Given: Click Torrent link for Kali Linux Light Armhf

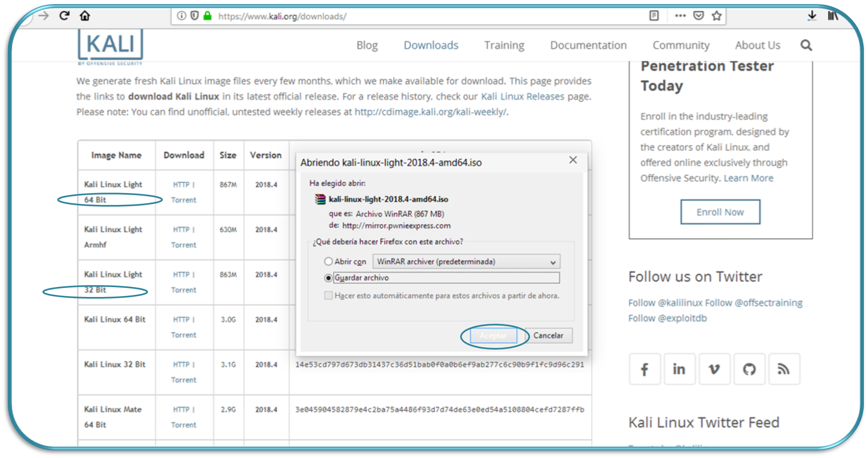Looking at the screenshot, I should click(183, 245).
